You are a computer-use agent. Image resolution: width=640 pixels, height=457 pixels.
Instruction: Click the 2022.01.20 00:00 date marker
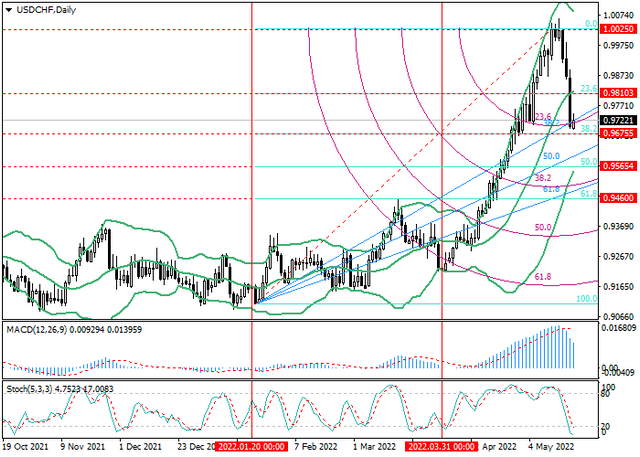(x=251, y=446)
